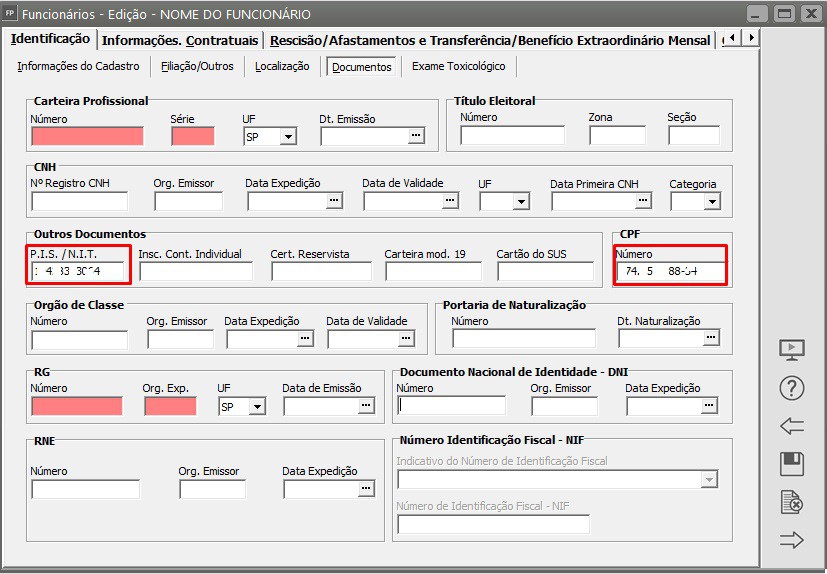827x574 pixels.
Task: Go to next record with right arrow icon
Action: [792, 540]
